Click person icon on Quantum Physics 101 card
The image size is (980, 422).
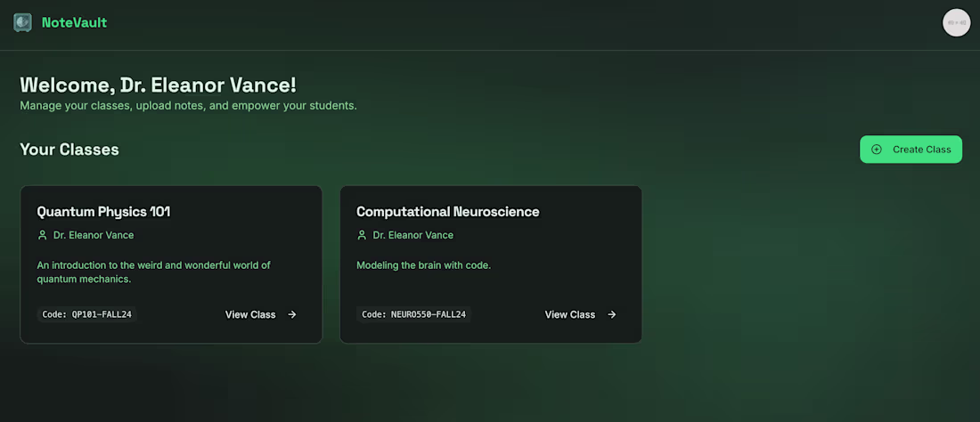click(43, 235)
